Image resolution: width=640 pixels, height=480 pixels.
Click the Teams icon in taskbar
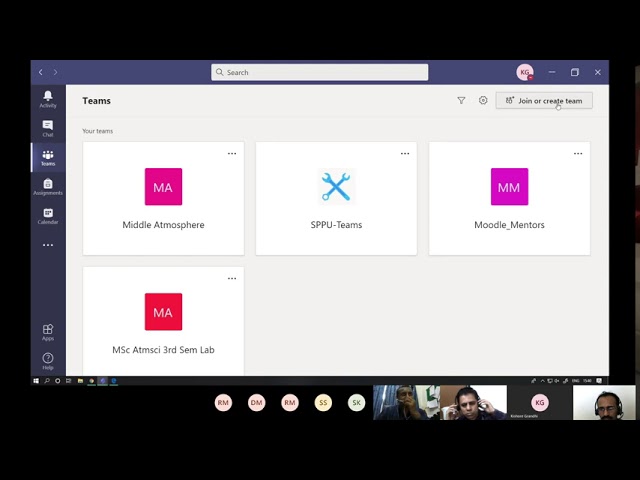pyautogui.click(x=103, y=381)
